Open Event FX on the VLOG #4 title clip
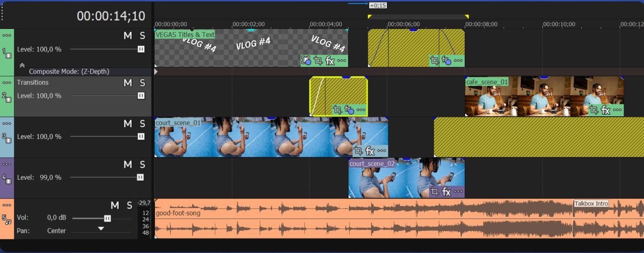Image resolution: width=644 pixels, height=253 pixels. click(x=330, y=61)
